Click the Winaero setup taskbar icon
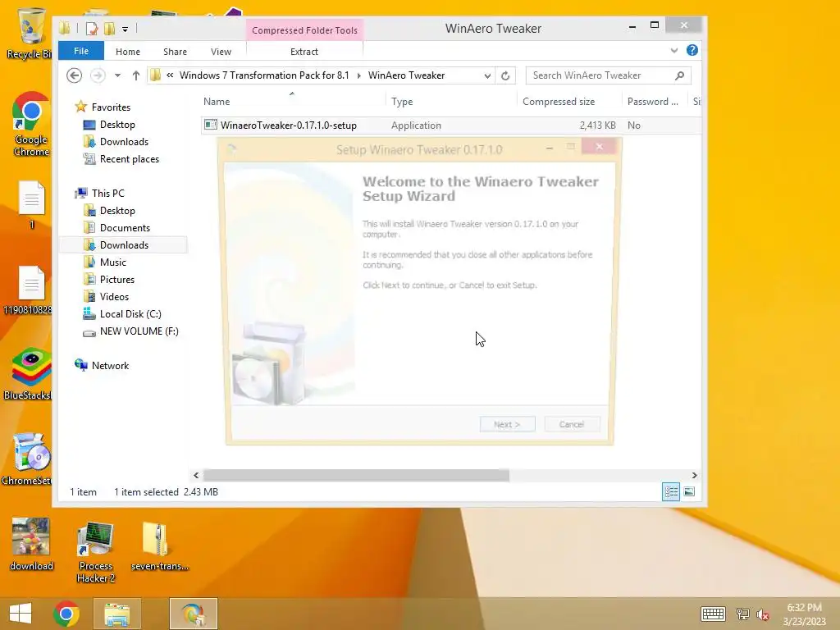This screenshot has width=840, height=630. pos(194,614)
